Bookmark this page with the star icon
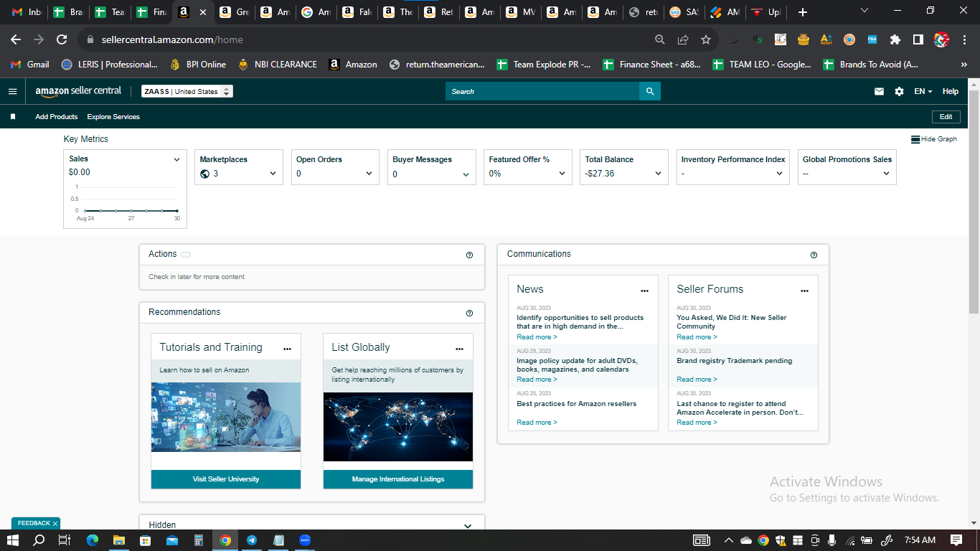 click(x=705, y=39)
